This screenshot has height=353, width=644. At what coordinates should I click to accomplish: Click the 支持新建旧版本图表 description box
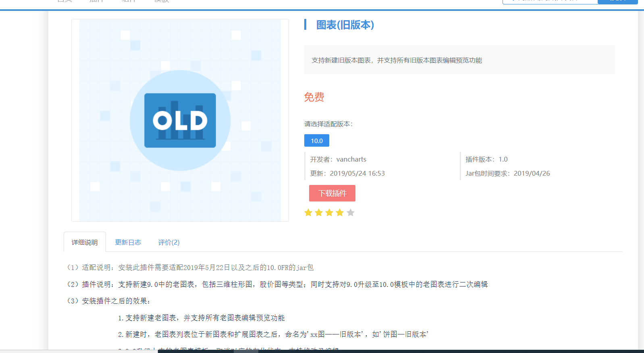pos(459,60)
